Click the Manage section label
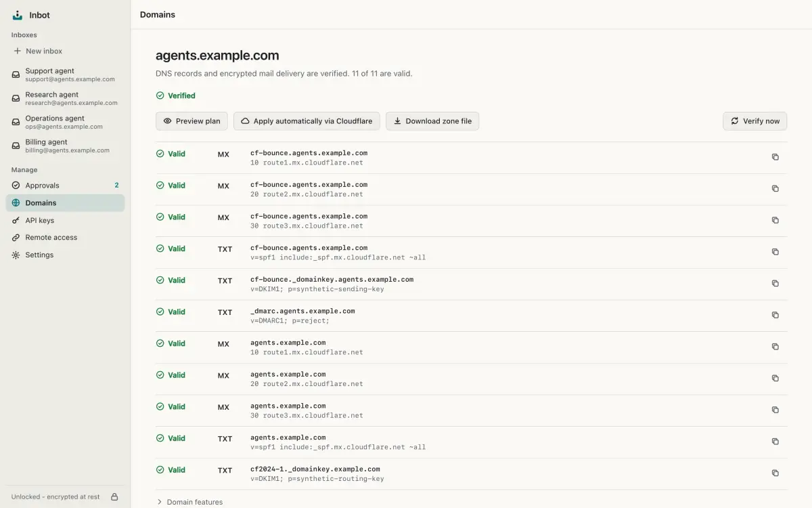812x508 pixels. 24,170
